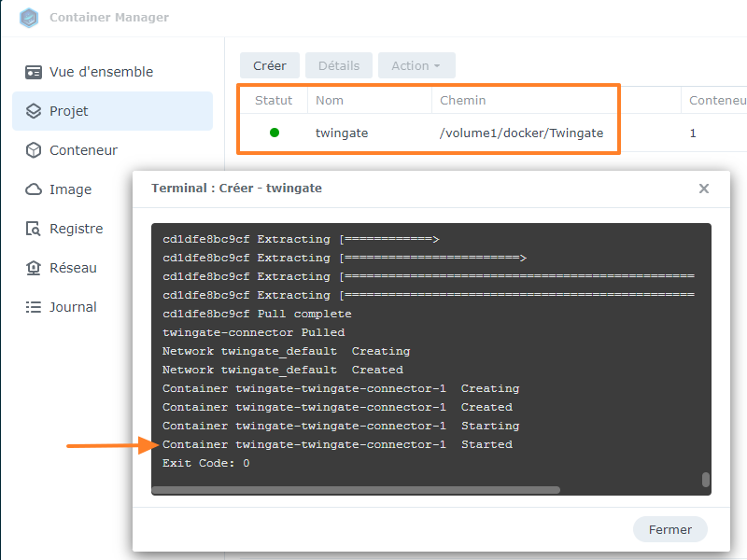Click the terminal horizontal scrollbar
Viewport: 747px width, 560px height.
(x=355, y=489)
